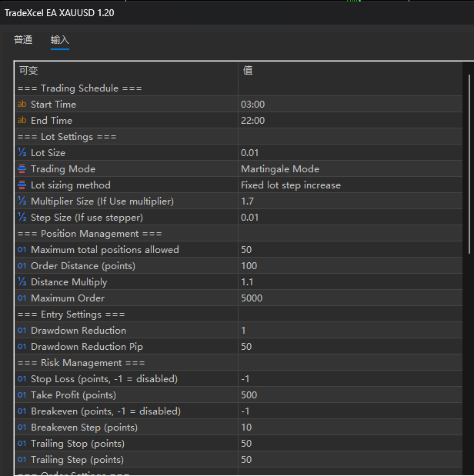The width and height of the screenshot is (474, 476).
Task: Click the vertical scrollbar of the inputs list
Action: click(x=470, y=161)
